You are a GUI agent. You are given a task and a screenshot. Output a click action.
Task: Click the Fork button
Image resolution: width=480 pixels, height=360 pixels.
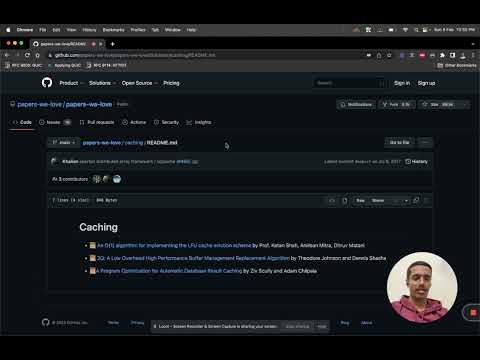tap(397, 104)
